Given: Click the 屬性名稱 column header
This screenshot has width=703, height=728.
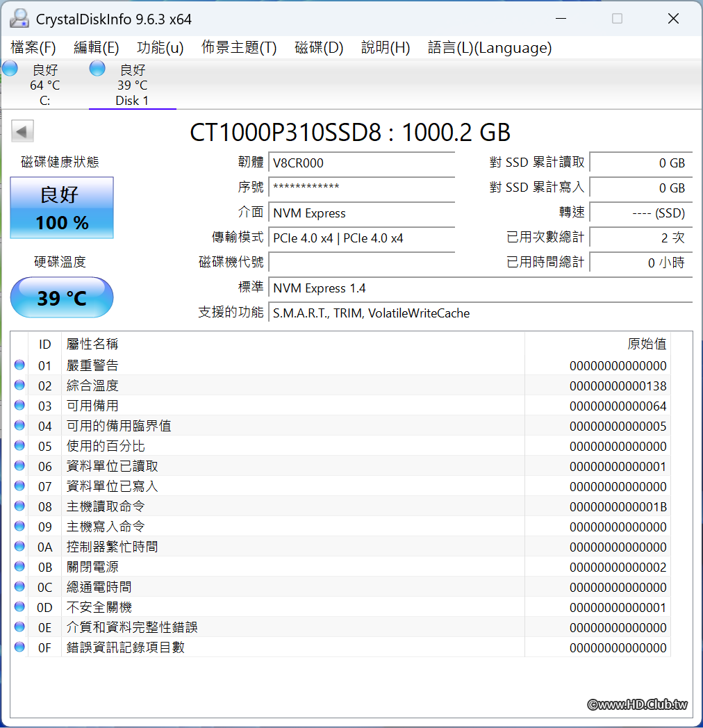Looking at the screenshot, I should [293, 344].
